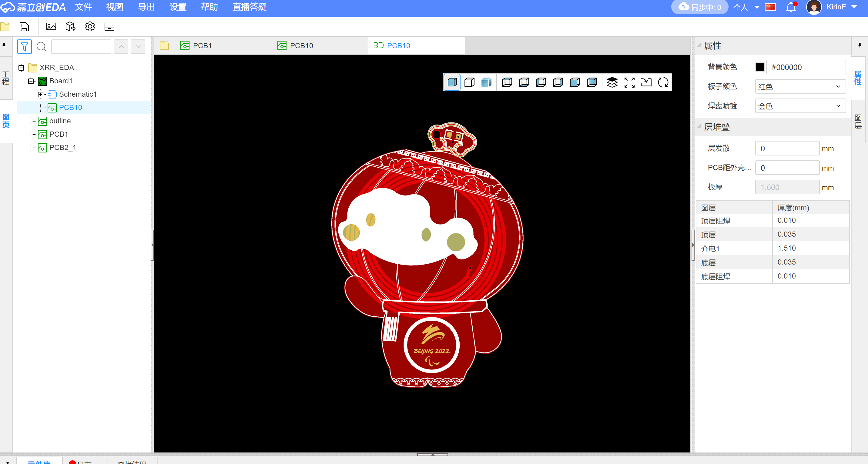
Task: Click the 层发散 value input field
Action: pyautogui.click(x=787, y=149)
